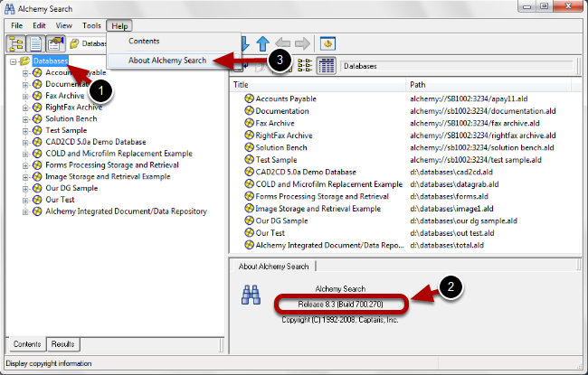Expand the Test Sample tree node
The width and height of the screenshot is (588, 375).
click(25, 131)
